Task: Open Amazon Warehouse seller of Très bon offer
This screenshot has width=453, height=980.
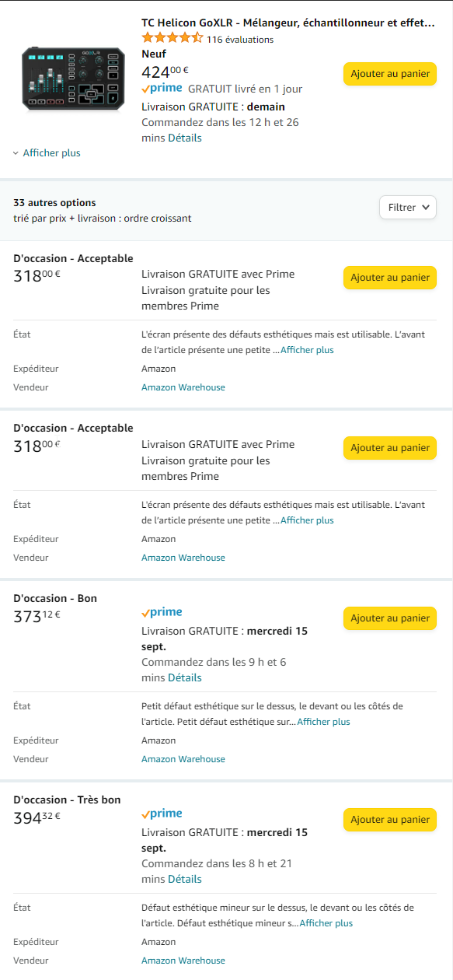Action: click(x=183, y=961)
